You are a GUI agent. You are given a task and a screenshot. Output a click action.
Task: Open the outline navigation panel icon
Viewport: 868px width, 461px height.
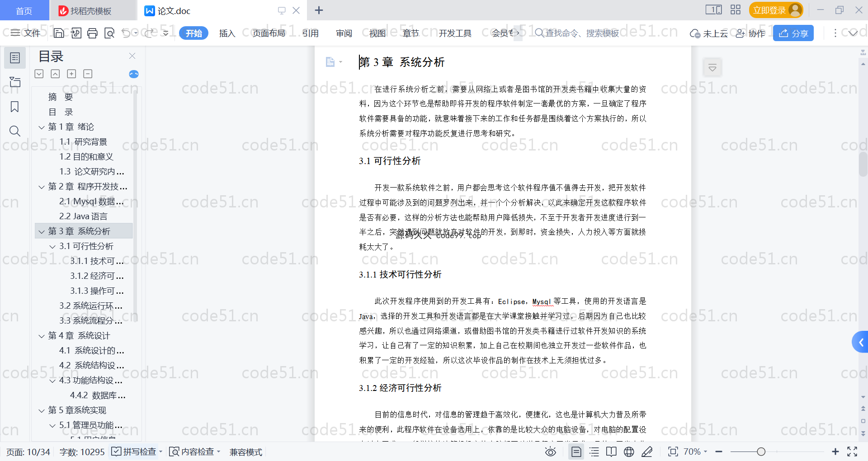(15, 58)
